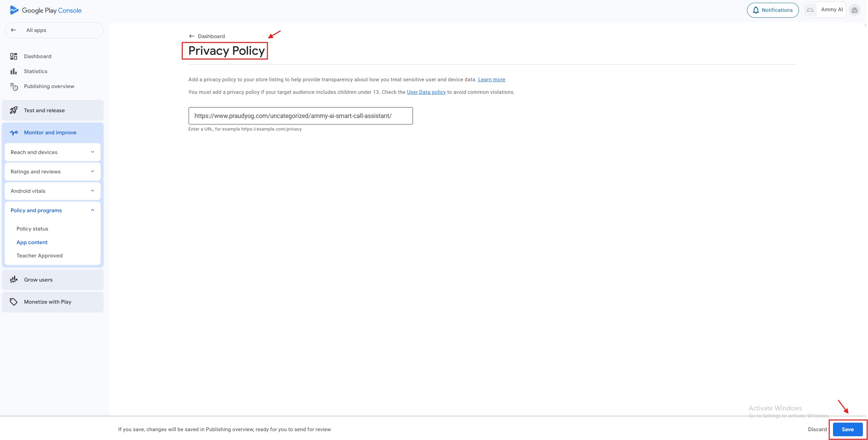Screen dimensions: 868x440
Task: Click the privacy policy URL input field
Action: click(x=300, y=116)
